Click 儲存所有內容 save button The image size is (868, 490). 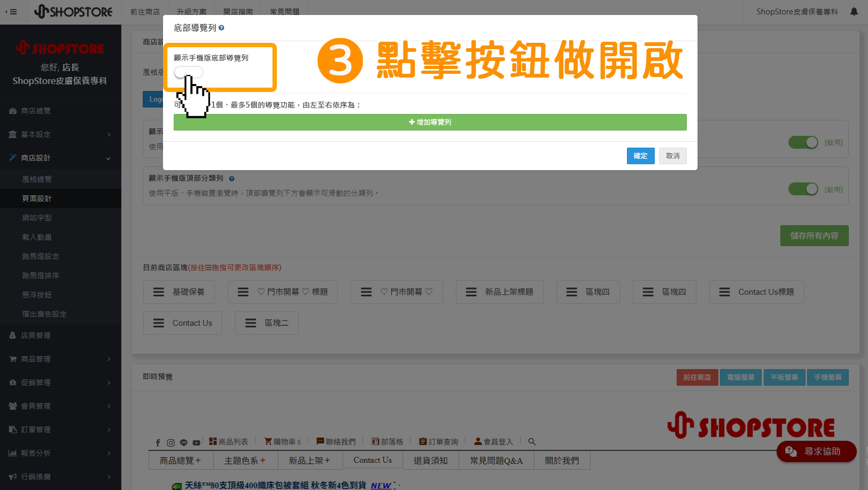click(x=814, y=236)
